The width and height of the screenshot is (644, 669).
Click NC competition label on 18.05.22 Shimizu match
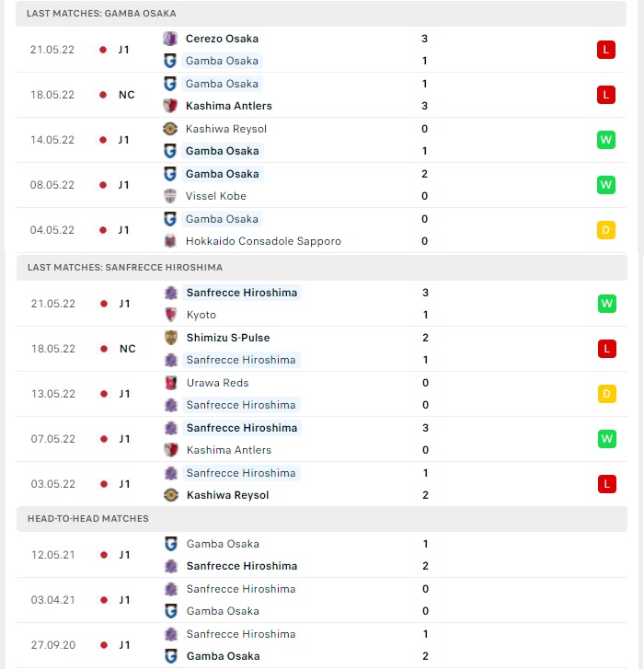128,349
